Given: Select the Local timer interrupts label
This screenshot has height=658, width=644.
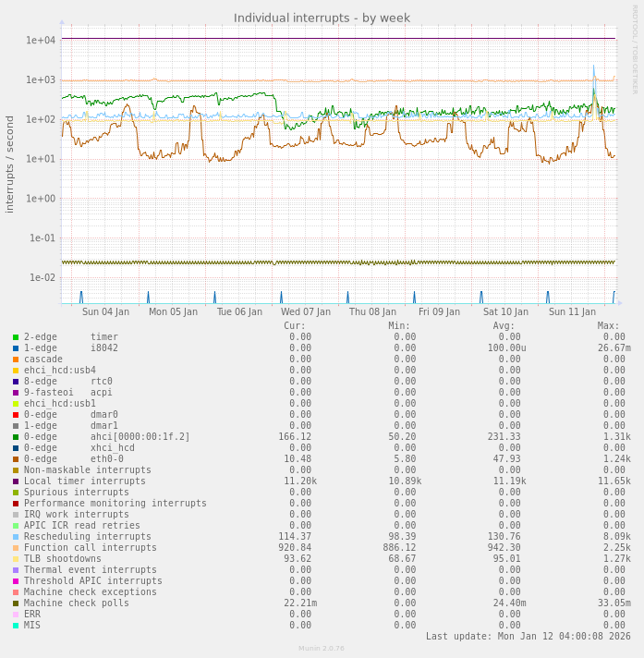Looking at the screenshot, I should pos(84,481).
